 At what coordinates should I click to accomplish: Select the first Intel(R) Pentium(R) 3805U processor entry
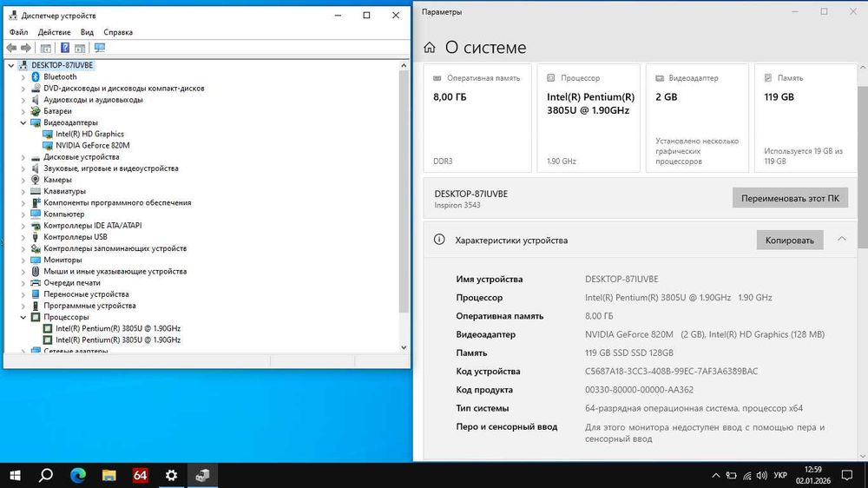click(x=118, y=328)
